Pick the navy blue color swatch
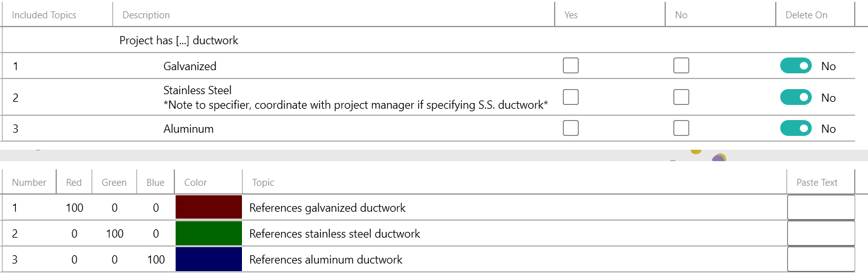 tap(208, 260)
